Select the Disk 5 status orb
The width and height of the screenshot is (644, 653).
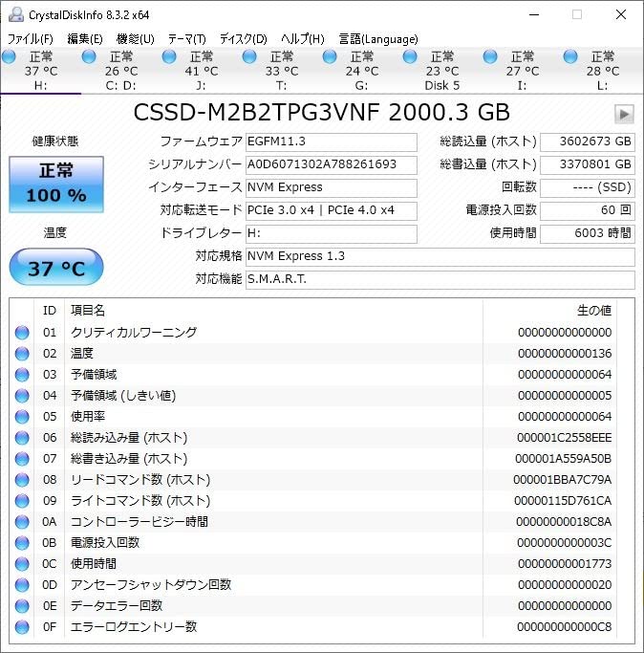point(410,57)
